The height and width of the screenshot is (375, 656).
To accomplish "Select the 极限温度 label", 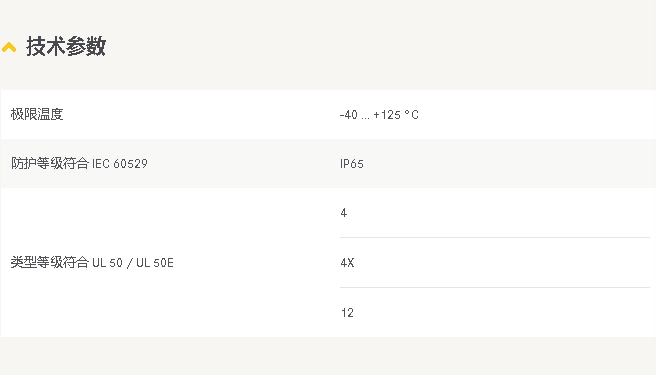I will 37,114.
